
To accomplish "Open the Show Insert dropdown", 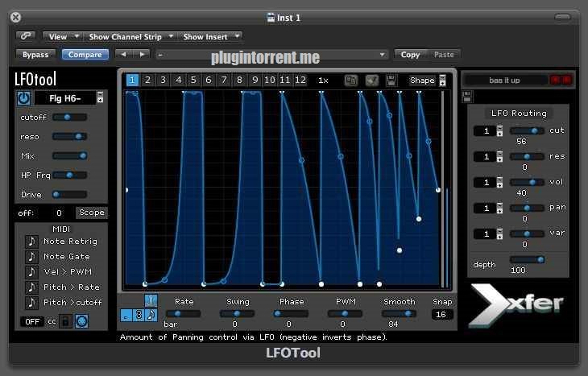I will tap(211, 37).
